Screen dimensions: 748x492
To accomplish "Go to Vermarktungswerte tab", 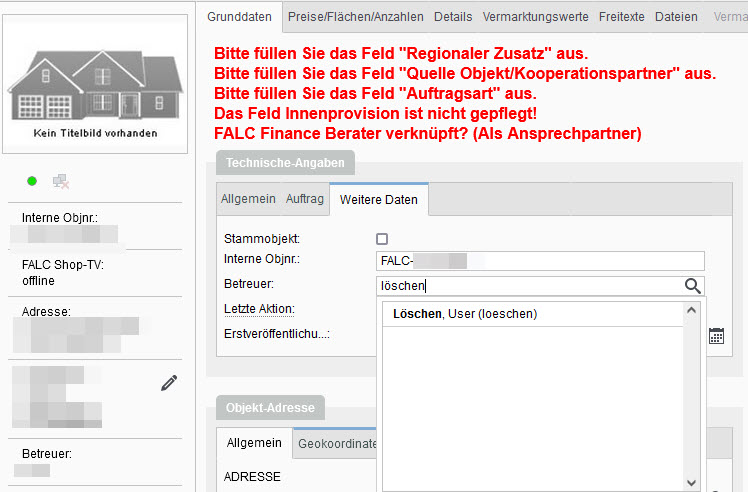I will point(536,17).
